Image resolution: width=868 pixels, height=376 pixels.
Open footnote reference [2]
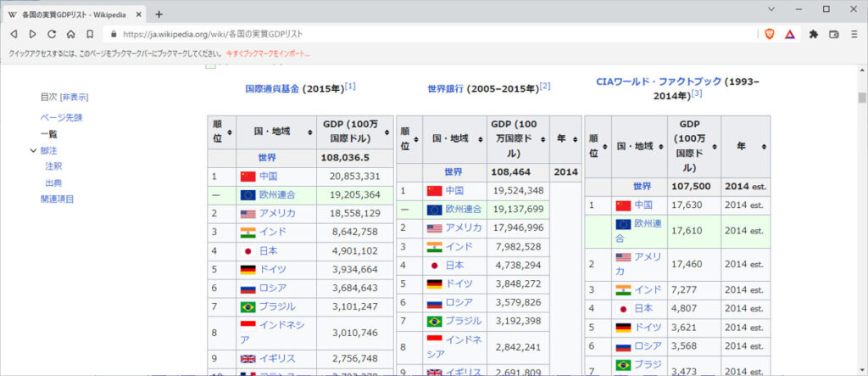click(545, 87)
